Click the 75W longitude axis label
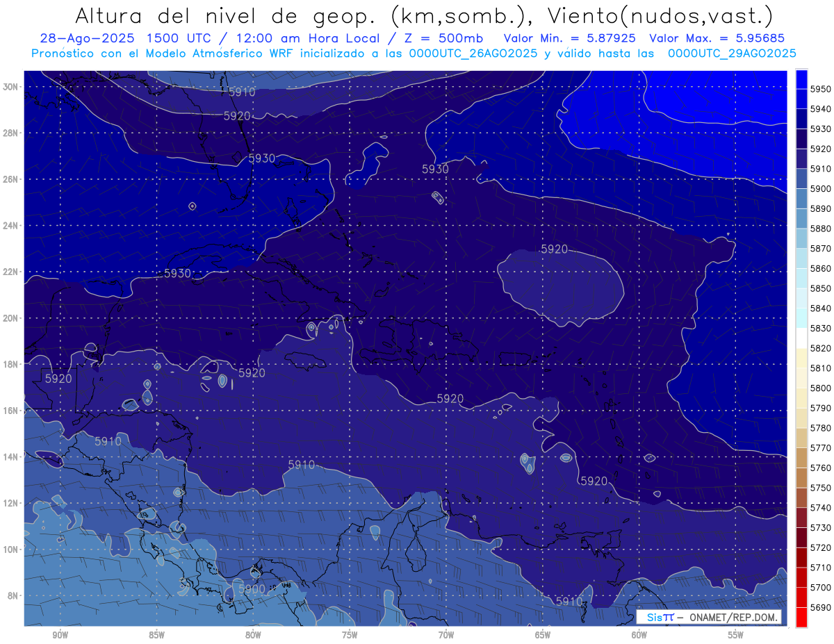 [x=350, y=636]
